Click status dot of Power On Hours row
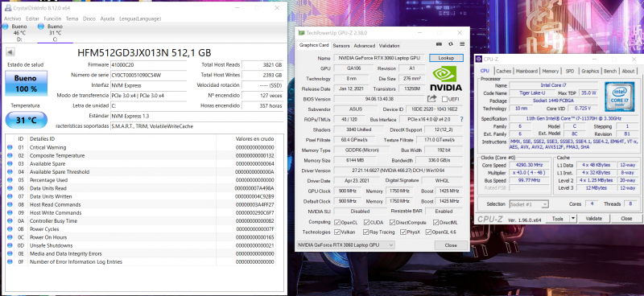This screenshot has width=644, height=296. (10, 237)
